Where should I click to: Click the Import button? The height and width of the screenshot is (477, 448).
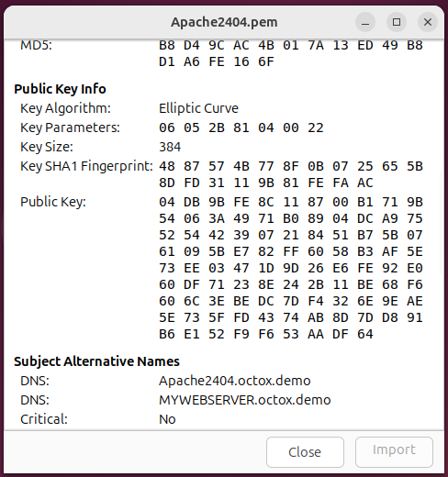[x=394, y=452]
